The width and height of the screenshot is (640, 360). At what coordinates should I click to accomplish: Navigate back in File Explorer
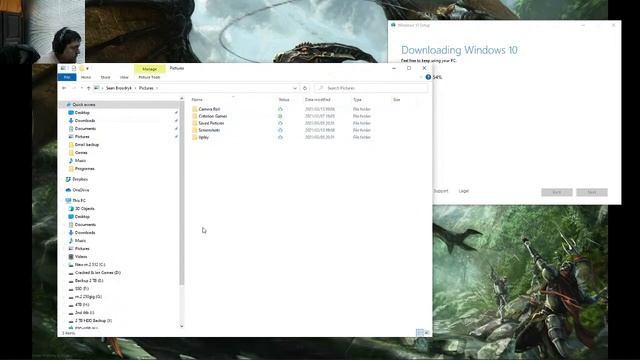click(x=64, y=88)
